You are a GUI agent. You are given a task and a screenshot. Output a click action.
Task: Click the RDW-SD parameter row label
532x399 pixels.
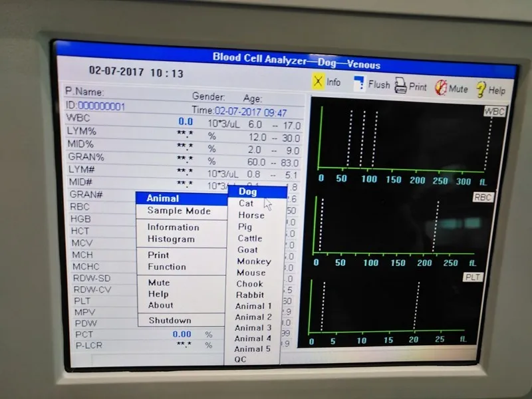[x=92, y=278]
